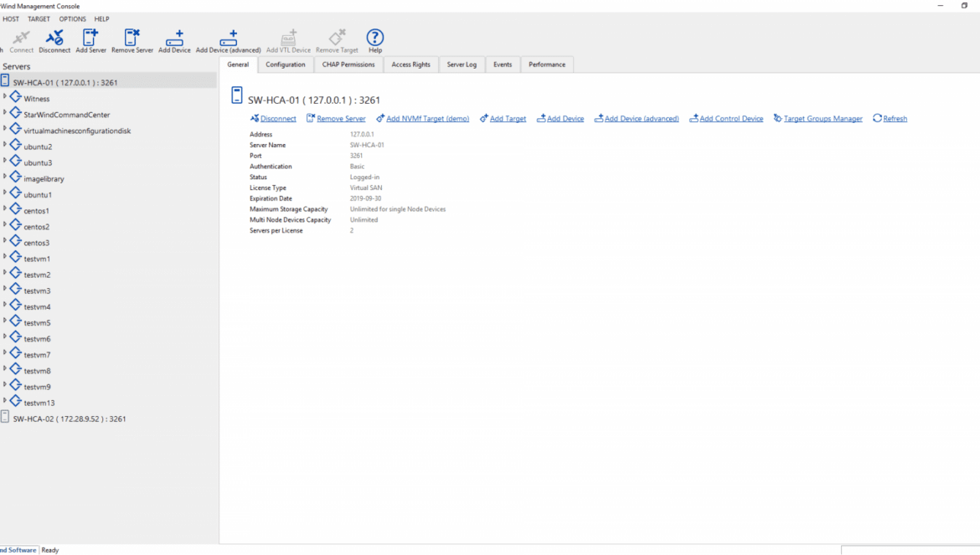Click the Add Device link in General pane
The image size is (980, 555).
click(565, 119)
